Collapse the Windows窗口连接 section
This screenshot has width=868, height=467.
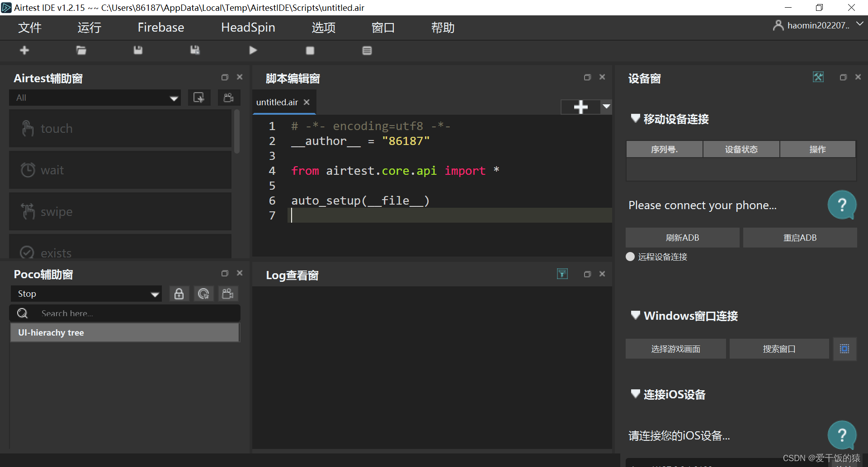pyautogui.click(x=635, y=315)
